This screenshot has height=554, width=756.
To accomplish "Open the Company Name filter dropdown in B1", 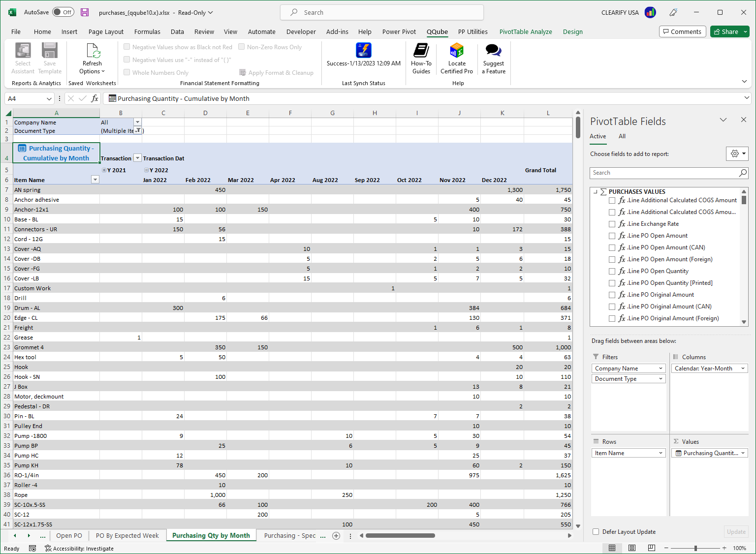I will 137,122.
